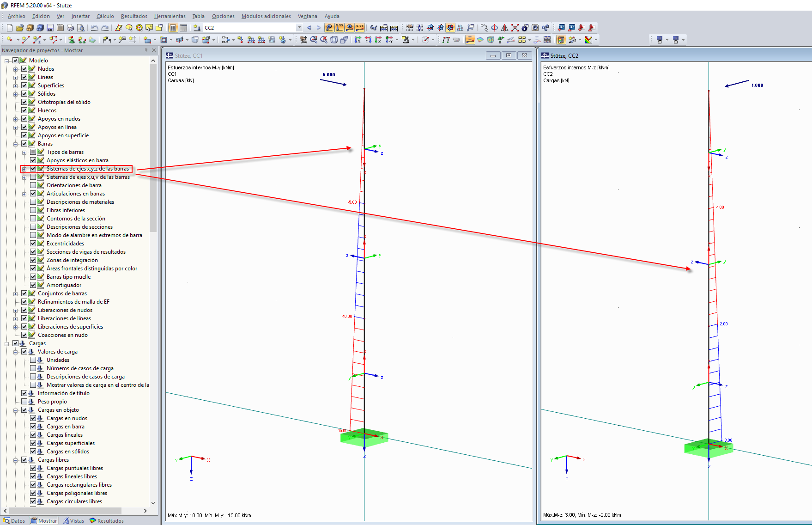
Task: Switch to the Vistas navigator tab
Action: pos(73,521)
